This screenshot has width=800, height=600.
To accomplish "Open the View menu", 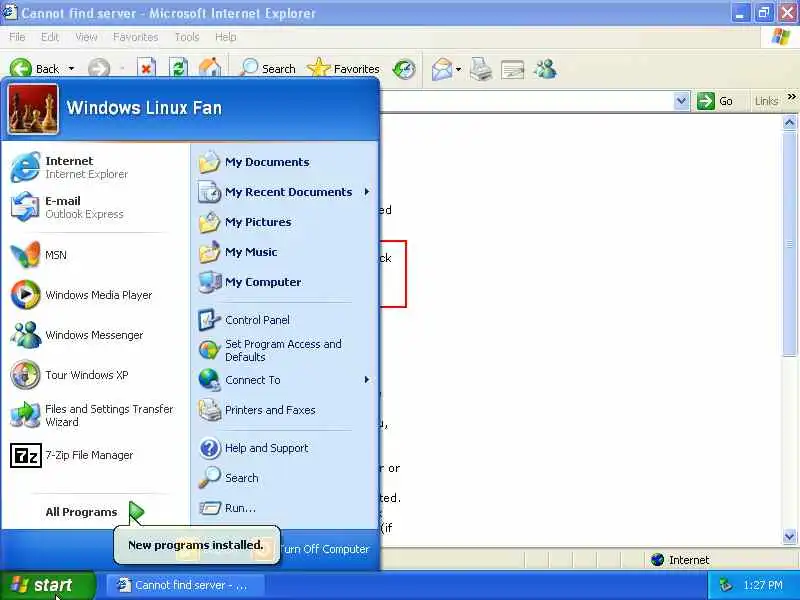I will click(x=86, y=37).
